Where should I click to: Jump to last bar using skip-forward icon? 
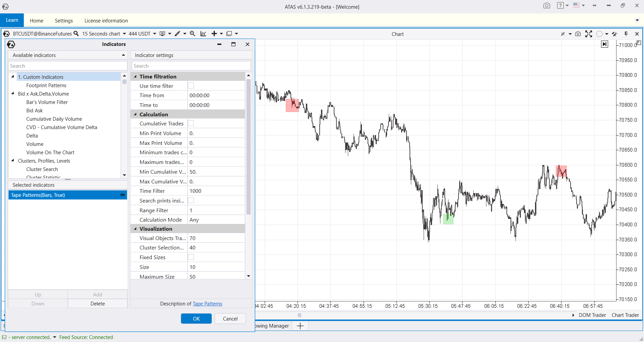point(604,44)
